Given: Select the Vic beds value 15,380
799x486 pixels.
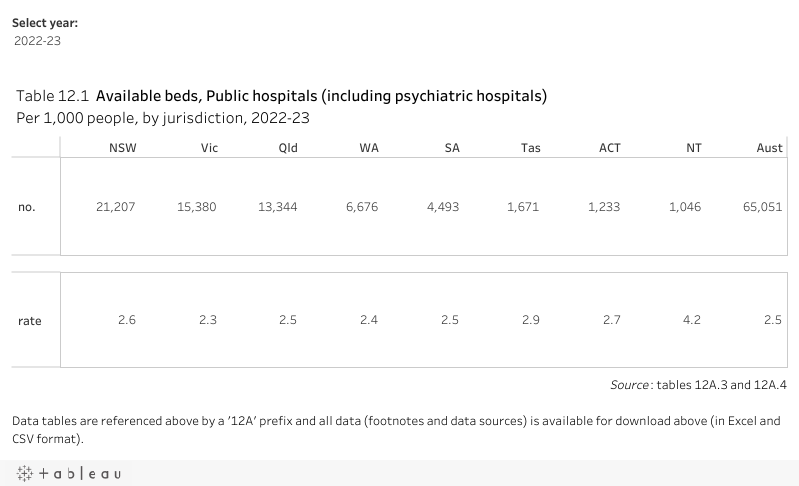Looking at the screenshot, I should pyautogui.click(x=197, y=207).
